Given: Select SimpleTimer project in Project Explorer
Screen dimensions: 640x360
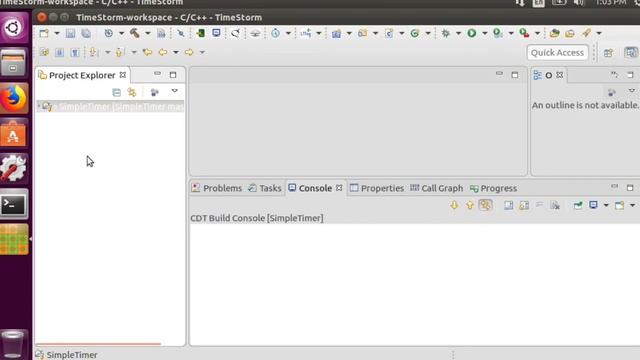Looking at the screenshot, I should (110, 107).
